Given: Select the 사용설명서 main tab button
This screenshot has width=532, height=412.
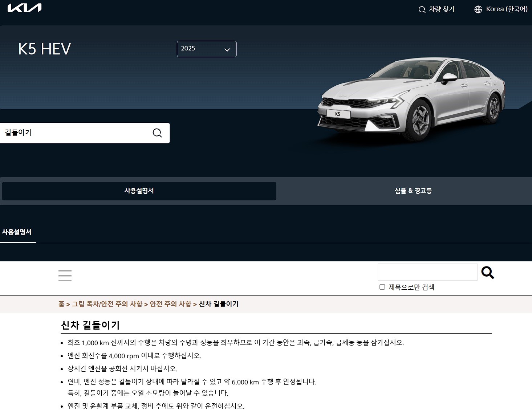Looking at the screenshot, I should point(139,191).
